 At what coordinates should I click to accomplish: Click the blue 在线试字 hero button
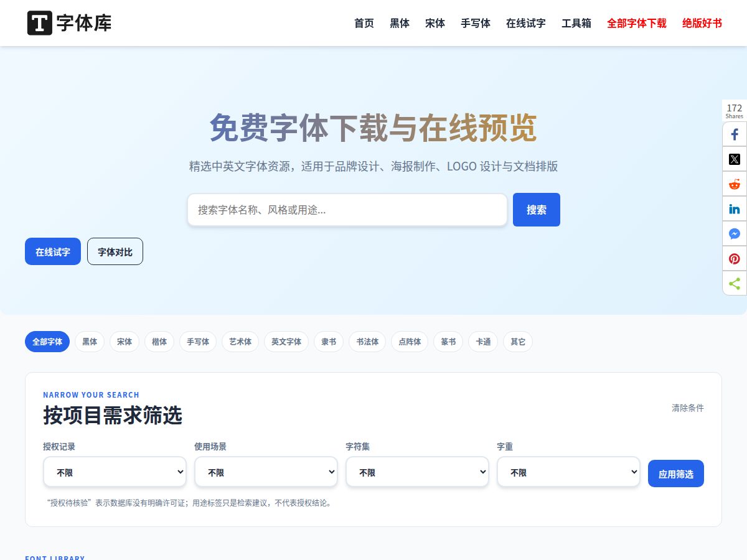click(53, 251)
